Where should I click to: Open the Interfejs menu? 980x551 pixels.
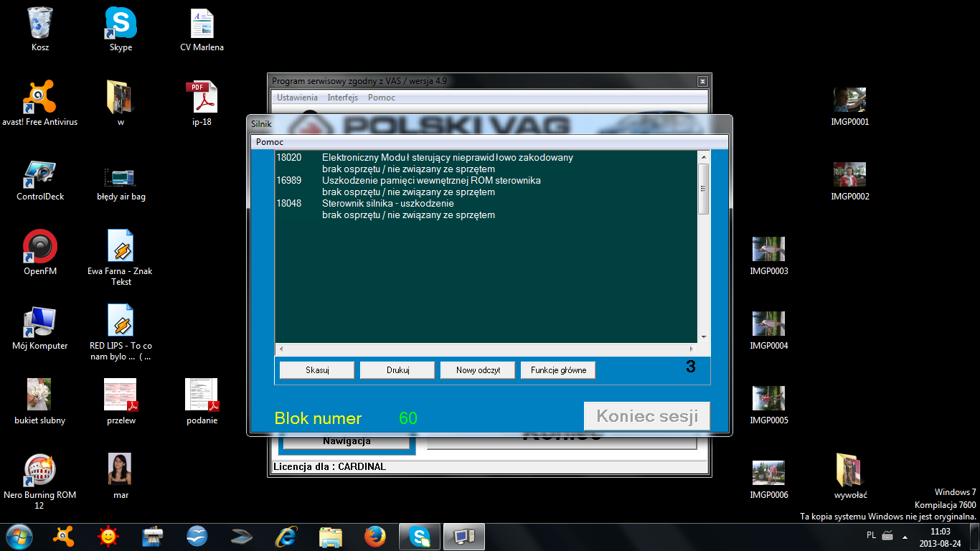pyautogui.click(x=342, y=98)
